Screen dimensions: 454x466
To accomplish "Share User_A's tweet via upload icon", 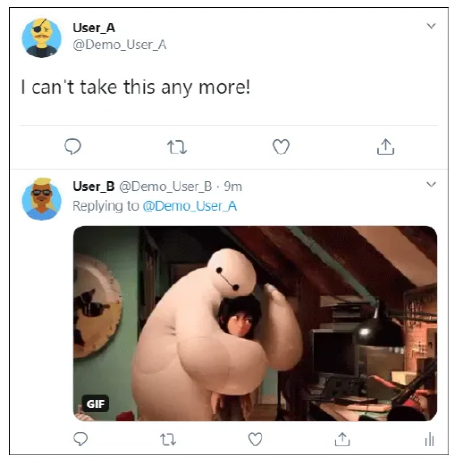I will [x=385, y=147].
